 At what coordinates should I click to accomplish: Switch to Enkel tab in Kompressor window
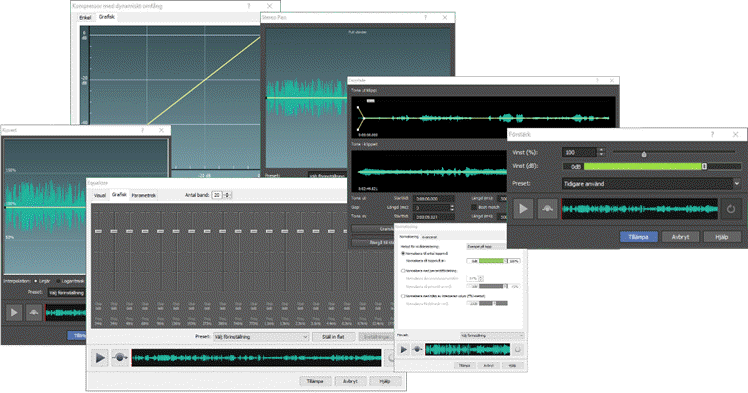pyautogui.click(x=85, y=17)
